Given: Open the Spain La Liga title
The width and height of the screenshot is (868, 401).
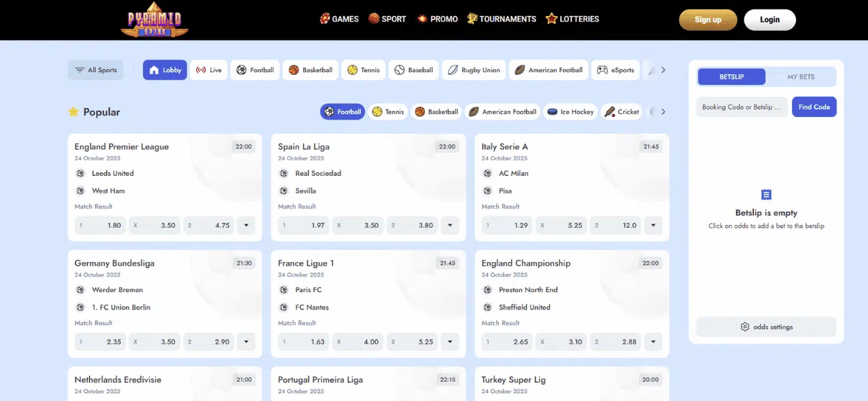Looking at the screenshot, I should point(304,146).
